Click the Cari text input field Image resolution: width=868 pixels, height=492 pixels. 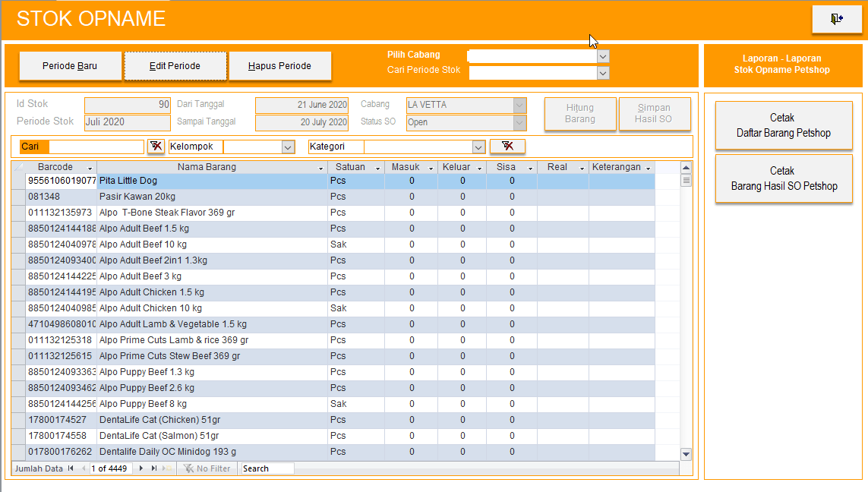coord(96,147)
